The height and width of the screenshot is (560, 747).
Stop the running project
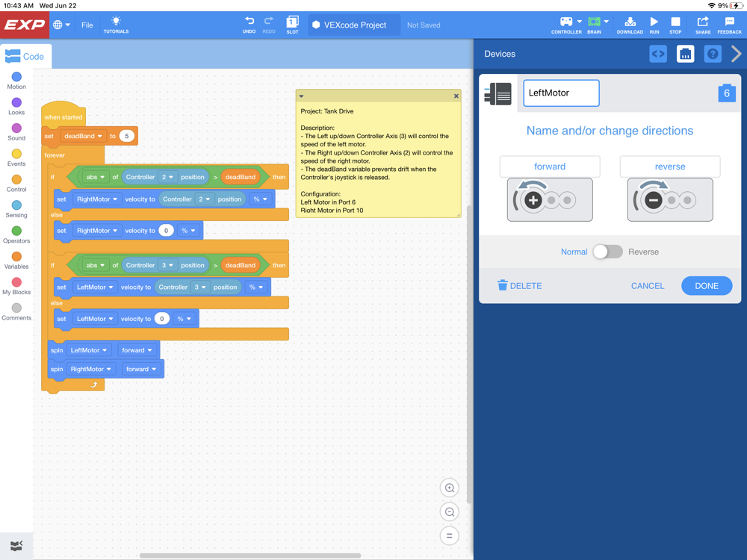(x=675, y=25)
